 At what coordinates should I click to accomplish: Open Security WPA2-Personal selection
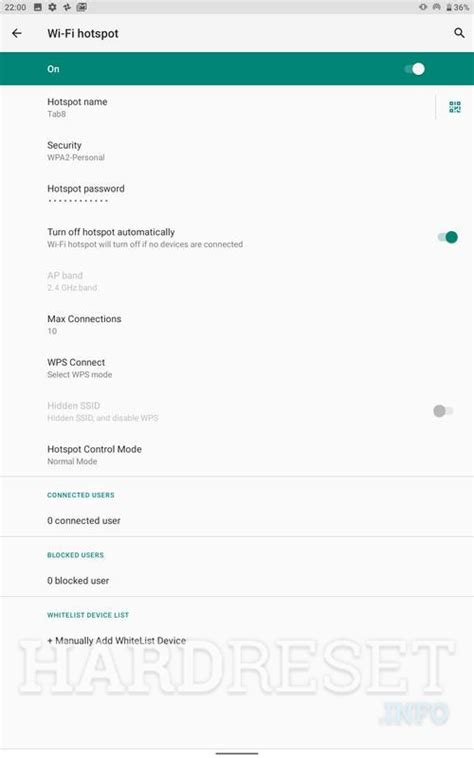point(237,151)
